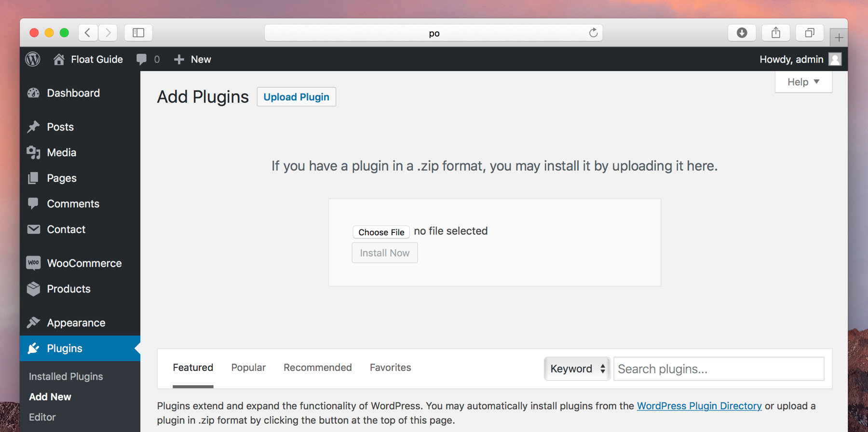Click the Install Now button

click(385, 253)
